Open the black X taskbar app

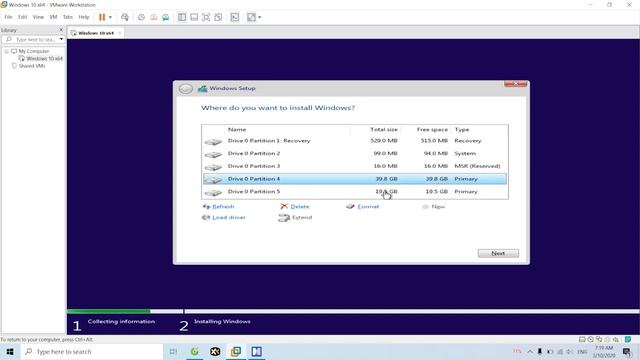(215, 351)
